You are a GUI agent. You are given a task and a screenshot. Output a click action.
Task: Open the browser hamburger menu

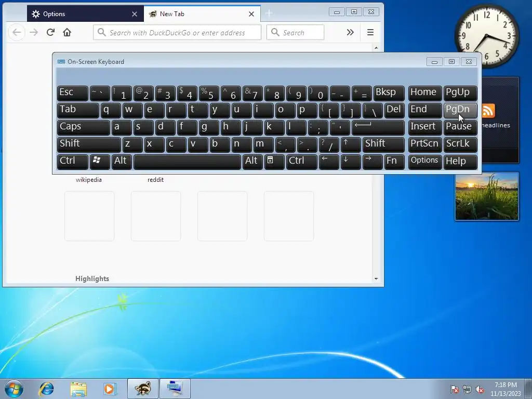point(370,32)
